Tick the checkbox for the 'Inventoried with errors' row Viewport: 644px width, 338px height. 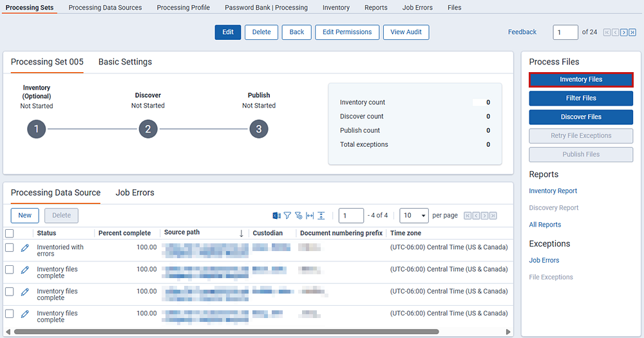pyautogui.click(x=10, y=248)
